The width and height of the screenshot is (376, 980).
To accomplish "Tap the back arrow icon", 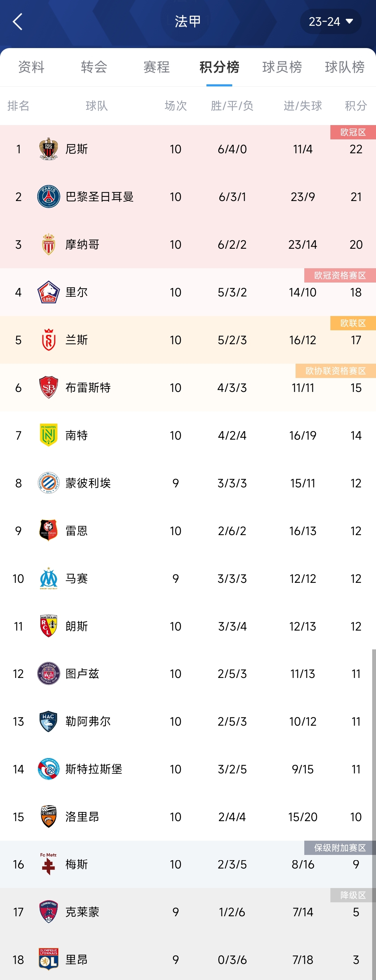I will [17, 21].
